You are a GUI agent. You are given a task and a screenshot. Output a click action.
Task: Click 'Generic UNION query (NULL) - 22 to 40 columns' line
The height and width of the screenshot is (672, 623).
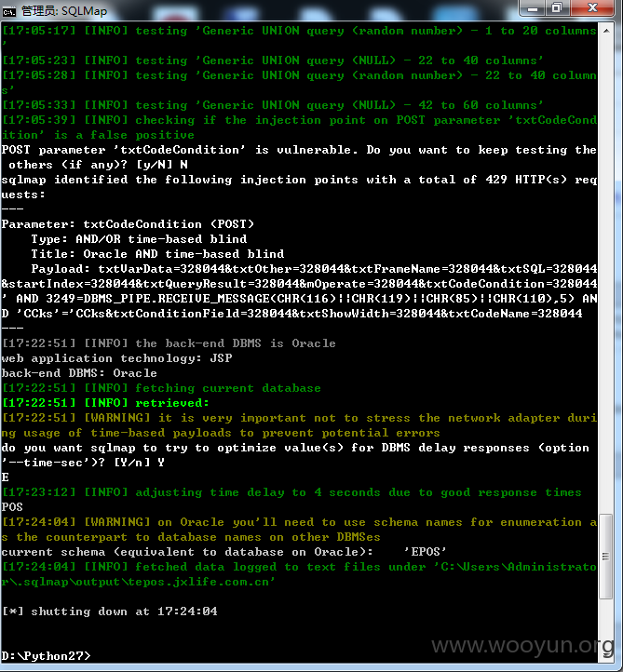click(x=273, y=60)
